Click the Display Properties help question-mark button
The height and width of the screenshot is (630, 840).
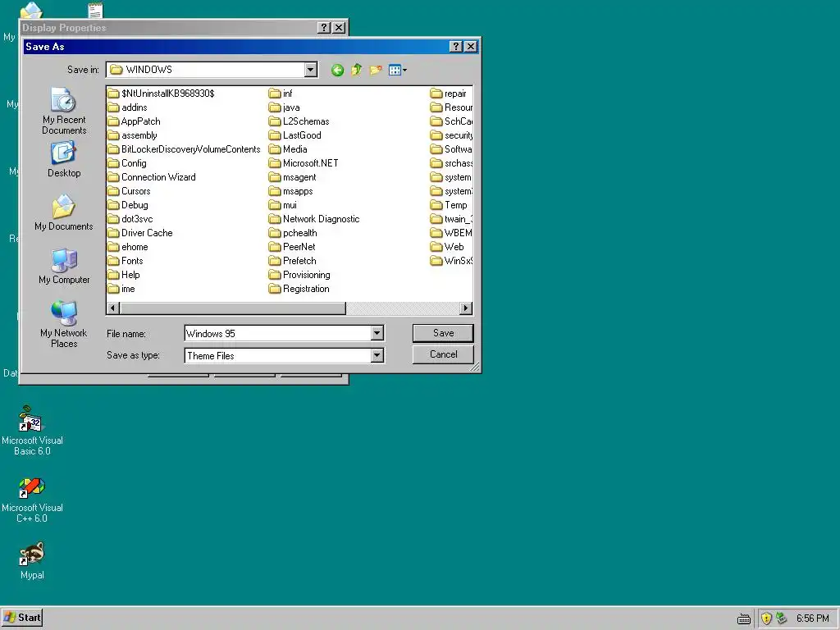coord(323,27)
